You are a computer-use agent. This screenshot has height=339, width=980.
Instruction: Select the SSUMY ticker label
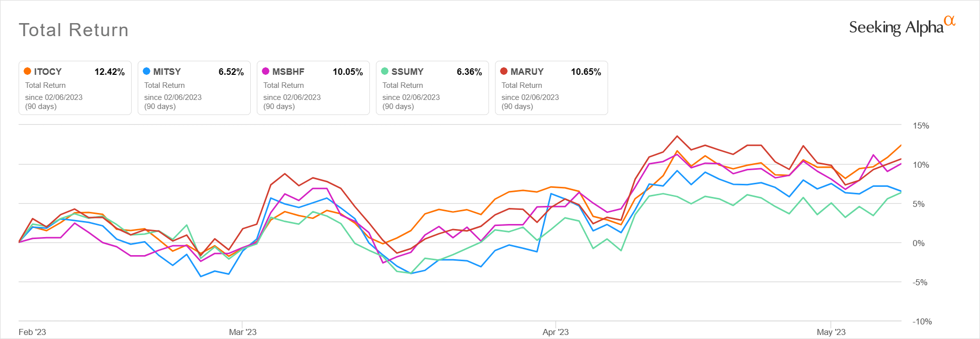[x=408, y=72]
